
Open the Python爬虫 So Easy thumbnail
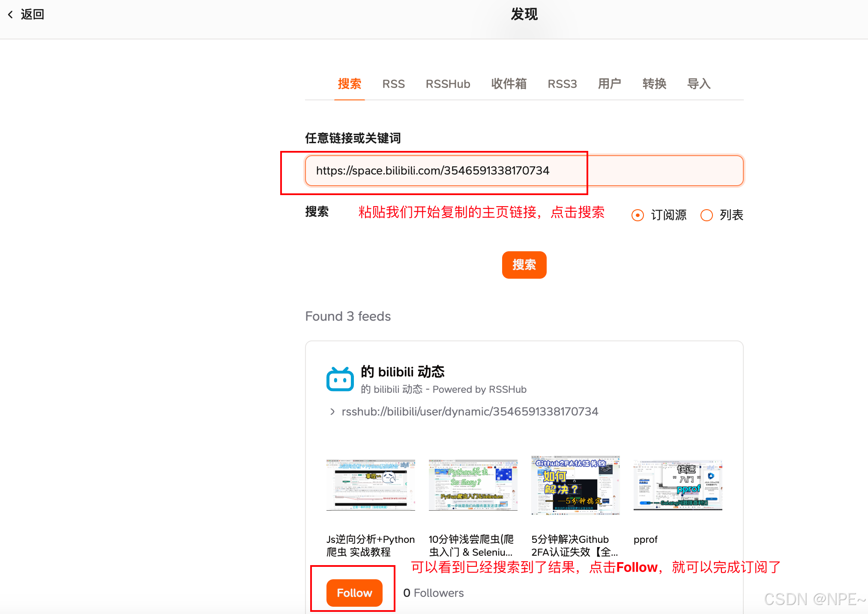click(473, 485)
